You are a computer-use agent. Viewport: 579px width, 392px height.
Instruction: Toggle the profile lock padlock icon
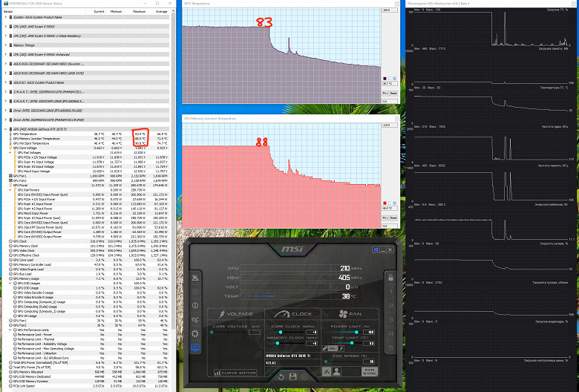coord(390,278)
